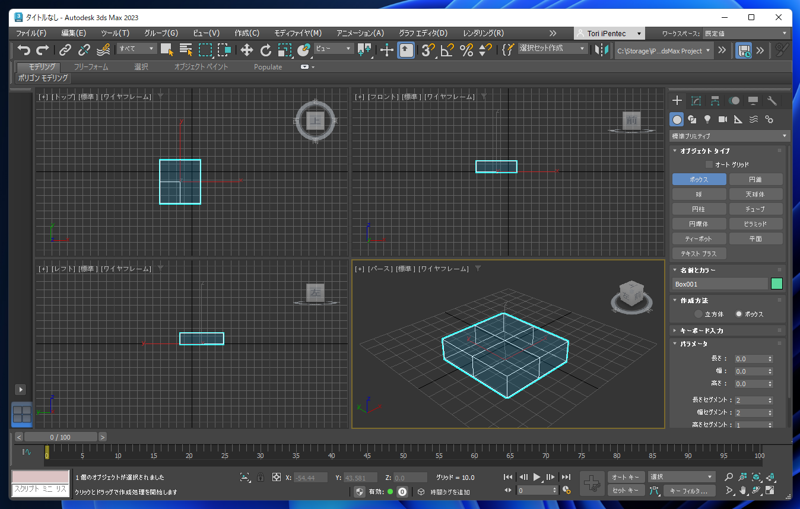Screen dimensions: 800x509
Task: Select the 立方体 radio button
Action: pos(698,314)
